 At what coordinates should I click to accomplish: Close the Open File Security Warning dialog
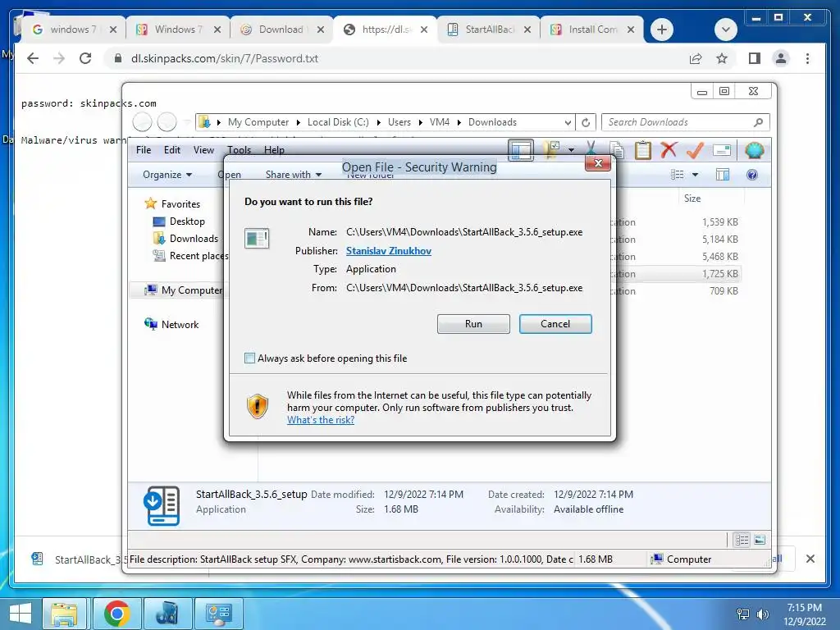tap(598, 163)
